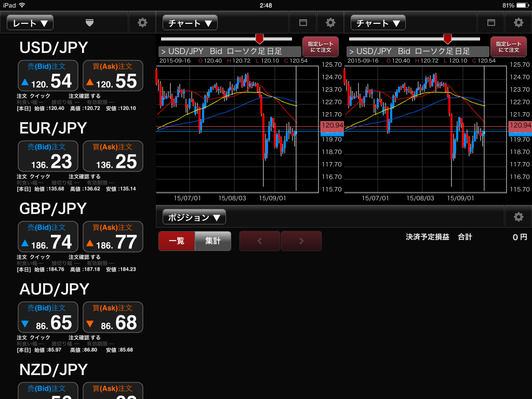Screen dimensions: 532x399
Task: Open the second チャート panel dropdown
Action: click(378, 23)
